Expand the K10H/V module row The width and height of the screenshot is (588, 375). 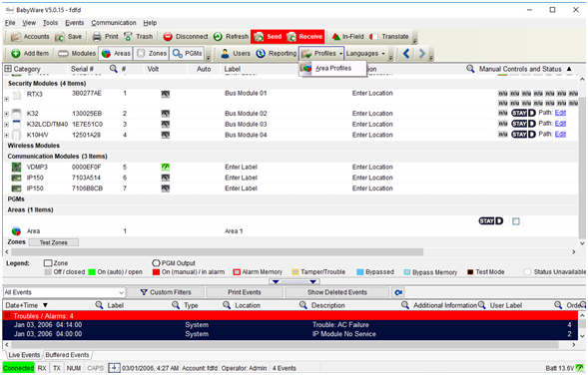tap(6, 135)
